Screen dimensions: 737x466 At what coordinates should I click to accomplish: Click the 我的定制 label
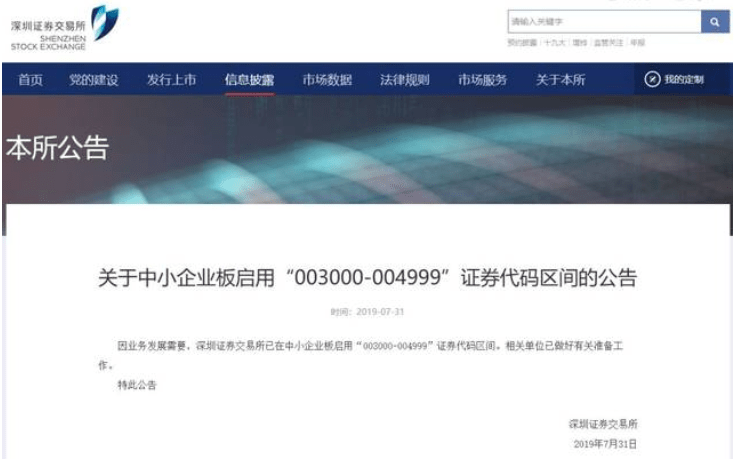[x=684, y=79]
